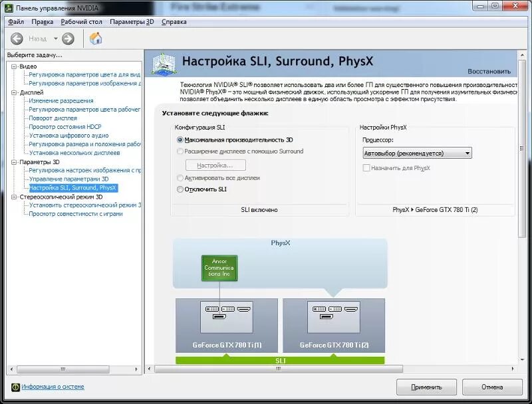The height and width of the screenshot is (404, 532).
Task: Click the SLI включено status text
Action: tap(259, 210)
